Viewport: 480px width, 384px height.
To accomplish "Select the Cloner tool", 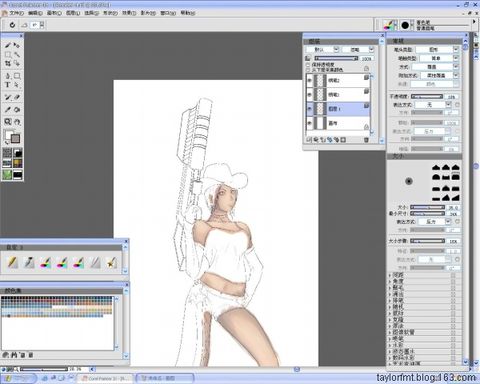I will coord(8,97).
